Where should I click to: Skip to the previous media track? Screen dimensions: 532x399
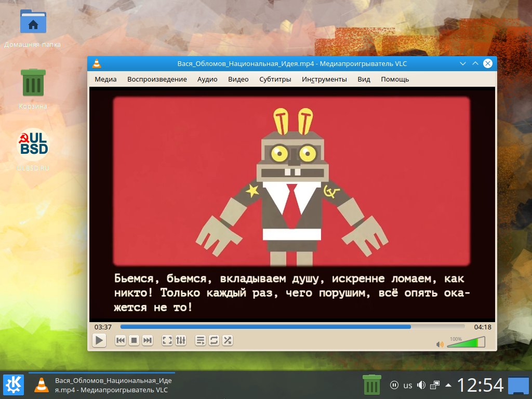(x=120, y=340)
